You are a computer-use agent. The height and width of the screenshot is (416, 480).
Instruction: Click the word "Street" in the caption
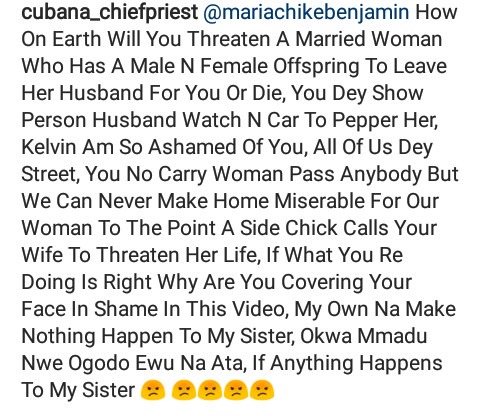[x=49, y=174]
